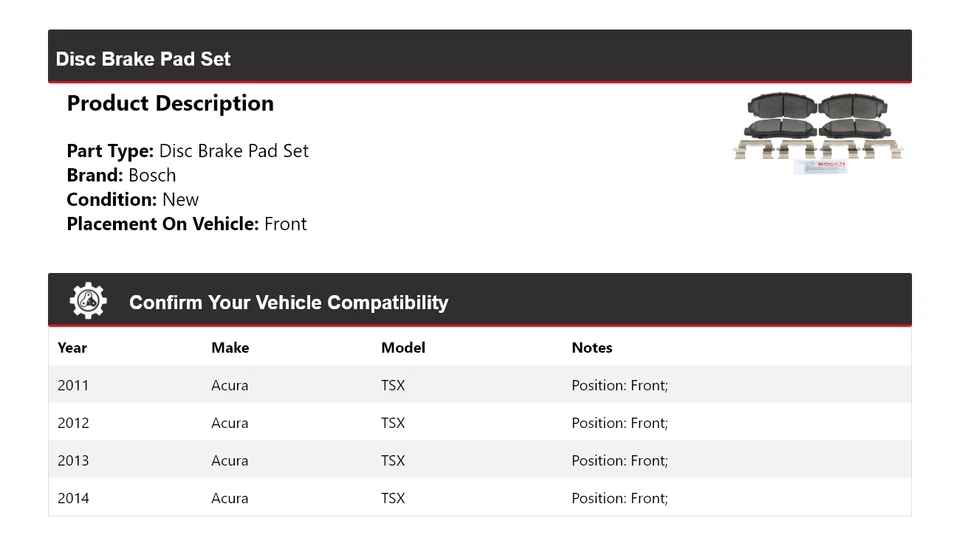Click the Disc Brake Pad Set header
The width and height of the screenshot is (960, 546).
[x=143, y=59]
